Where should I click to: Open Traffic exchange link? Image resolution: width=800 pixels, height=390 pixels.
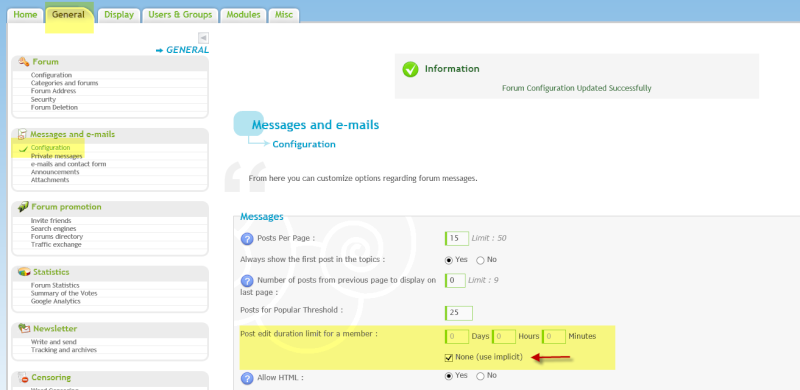(56, 245)
